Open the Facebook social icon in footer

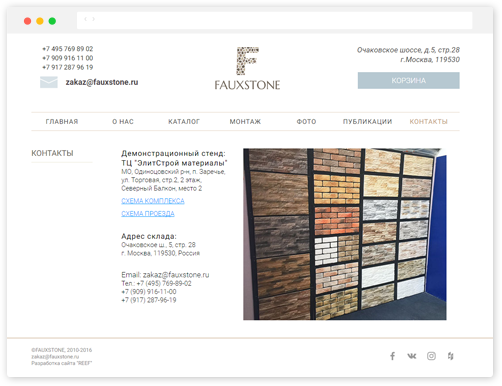(x=392, y=356)
